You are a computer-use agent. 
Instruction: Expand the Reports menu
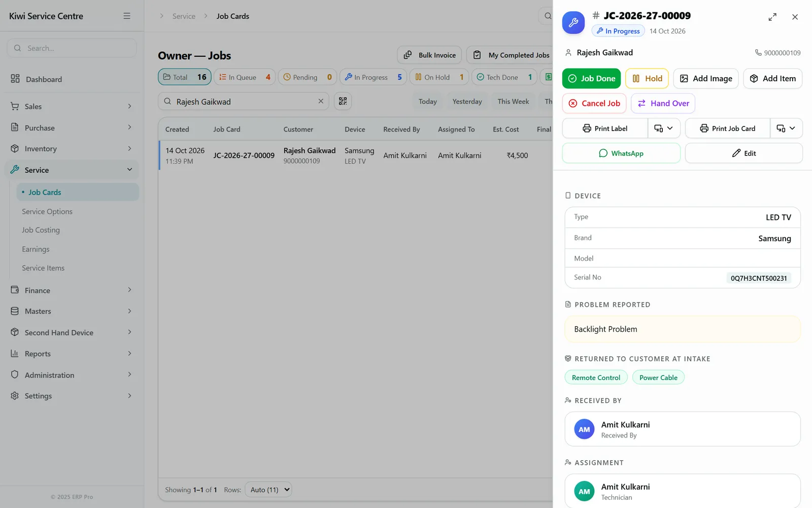[x=72, y=354]
